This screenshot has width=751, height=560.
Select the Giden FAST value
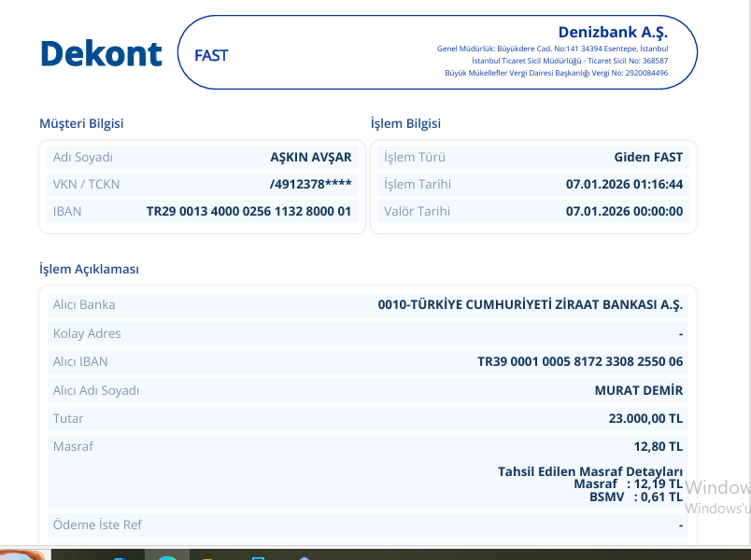click(x=648, y=158)
